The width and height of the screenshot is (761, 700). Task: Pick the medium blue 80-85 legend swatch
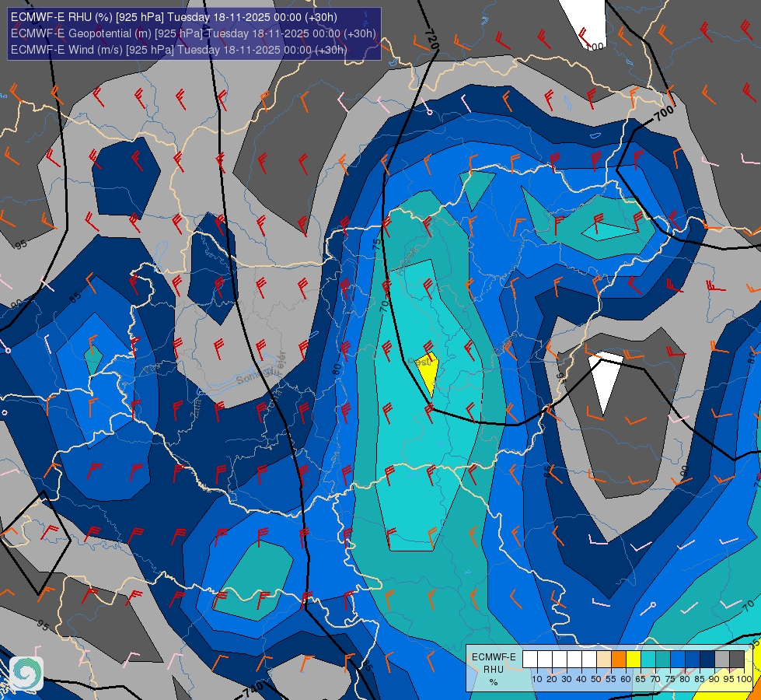click(693, 660)
